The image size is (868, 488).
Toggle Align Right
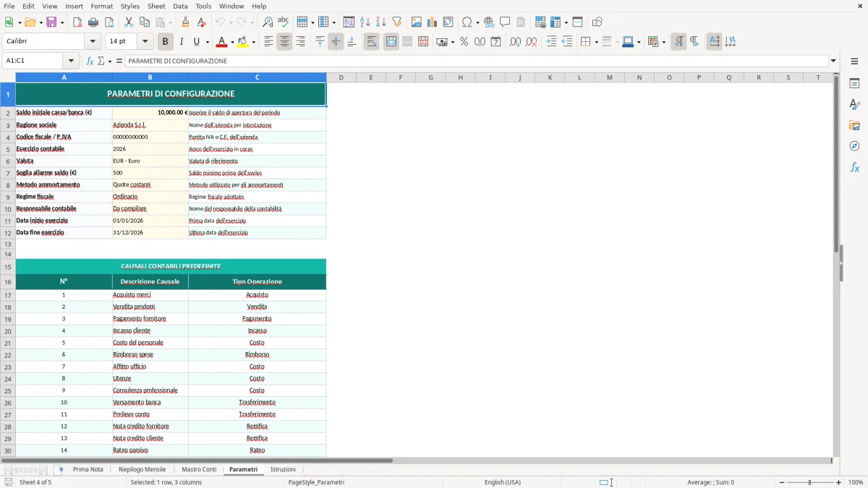[300, 42]
